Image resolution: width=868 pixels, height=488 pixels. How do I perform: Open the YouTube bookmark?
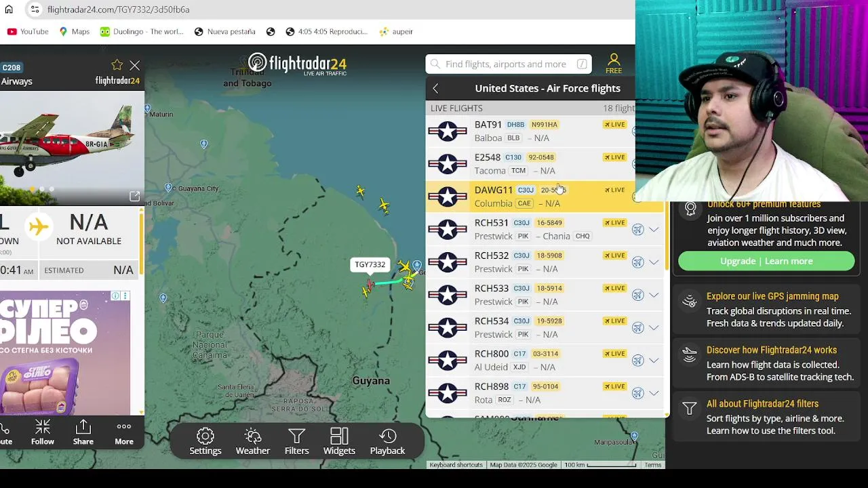28,31
